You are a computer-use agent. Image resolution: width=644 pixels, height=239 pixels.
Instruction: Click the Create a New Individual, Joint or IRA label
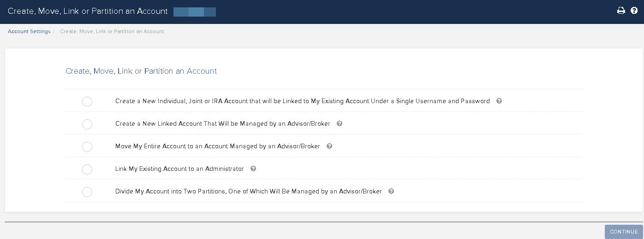click(x=303, y=101)
